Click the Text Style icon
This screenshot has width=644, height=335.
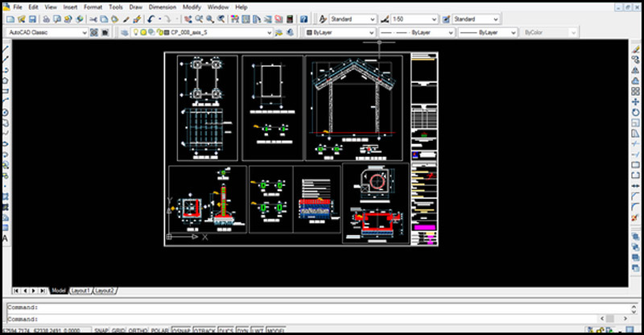point(323,19)
